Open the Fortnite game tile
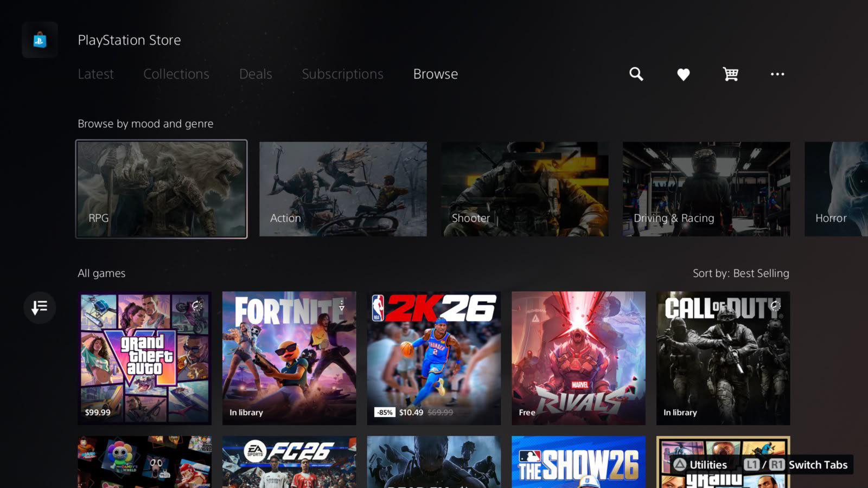This screenshot has width=868, height=488. point(289,358)
